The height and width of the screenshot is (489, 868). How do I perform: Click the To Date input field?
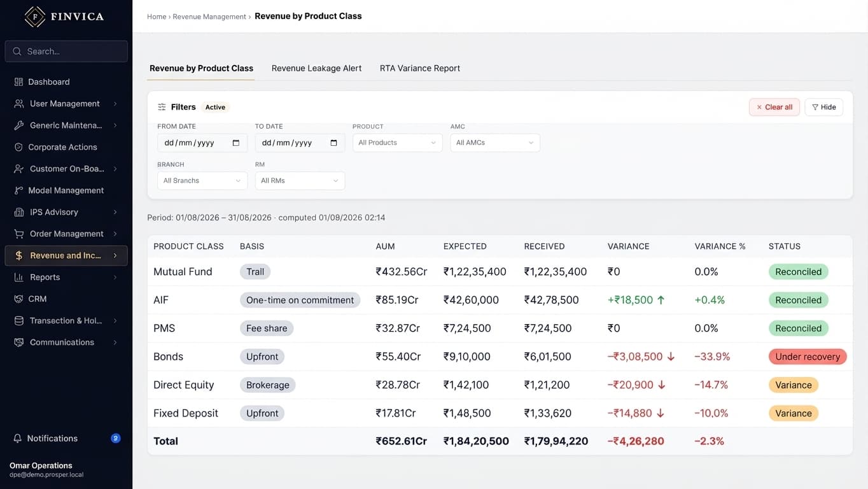pyautogui.click(x=300, y=143)
